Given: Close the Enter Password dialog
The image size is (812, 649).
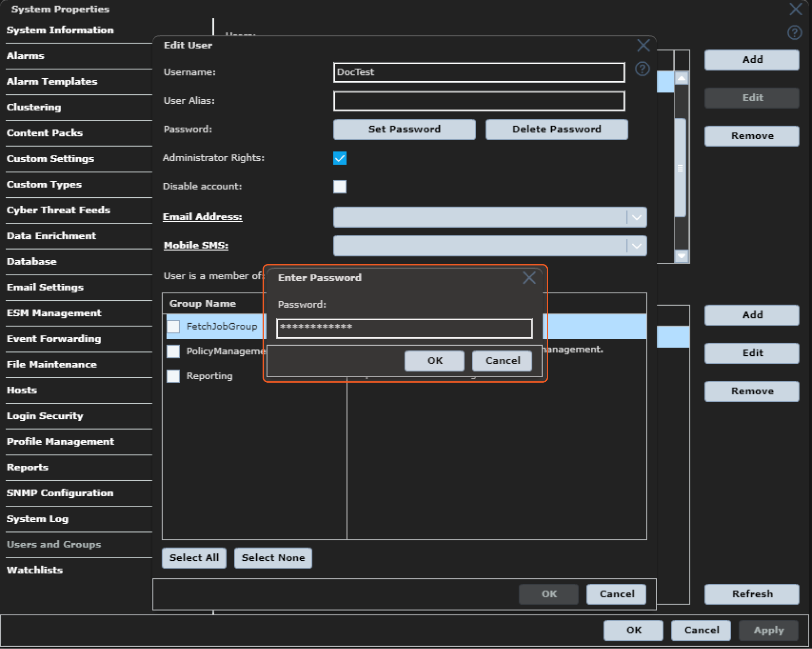Looking at the screenshot, I should tap(529, 278).
